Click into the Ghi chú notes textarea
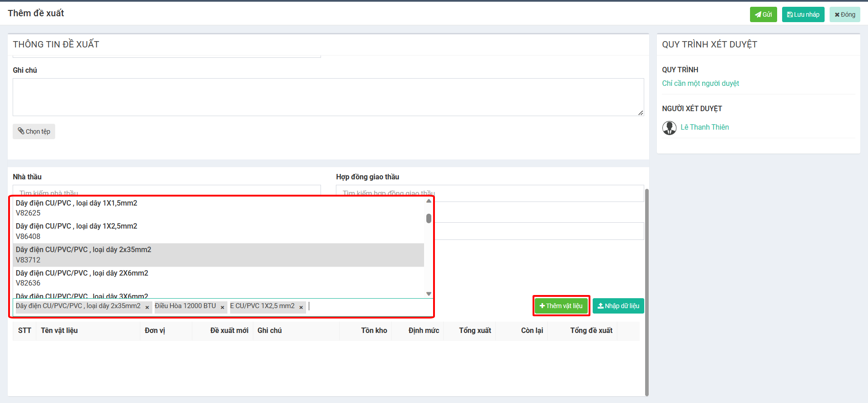 [328, 97]
